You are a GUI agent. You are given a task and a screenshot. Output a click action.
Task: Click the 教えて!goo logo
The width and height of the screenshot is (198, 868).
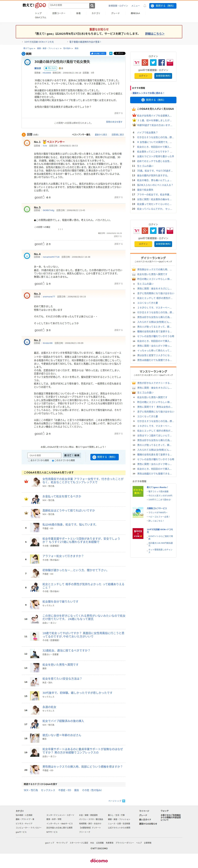pyautogui.click(x=34, y=5)
